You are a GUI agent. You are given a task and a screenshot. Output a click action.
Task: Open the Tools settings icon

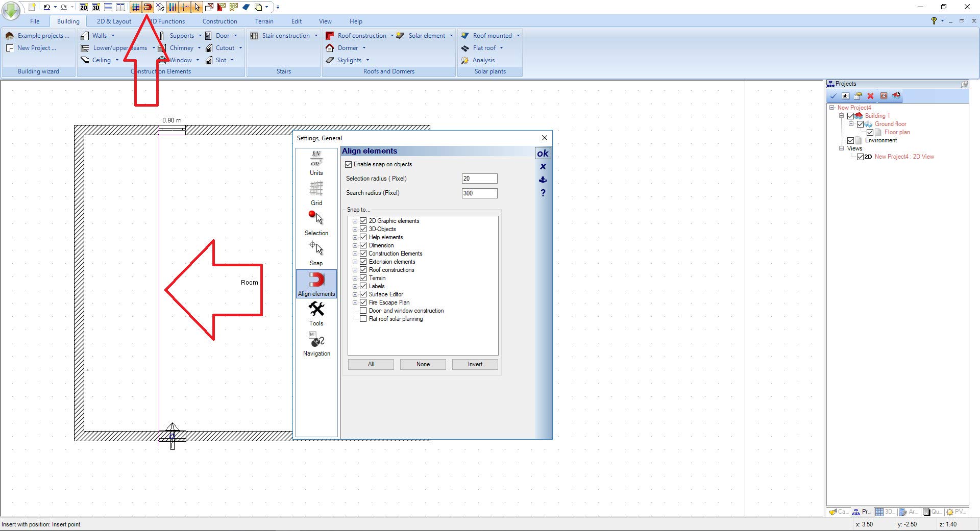(316, 313)
